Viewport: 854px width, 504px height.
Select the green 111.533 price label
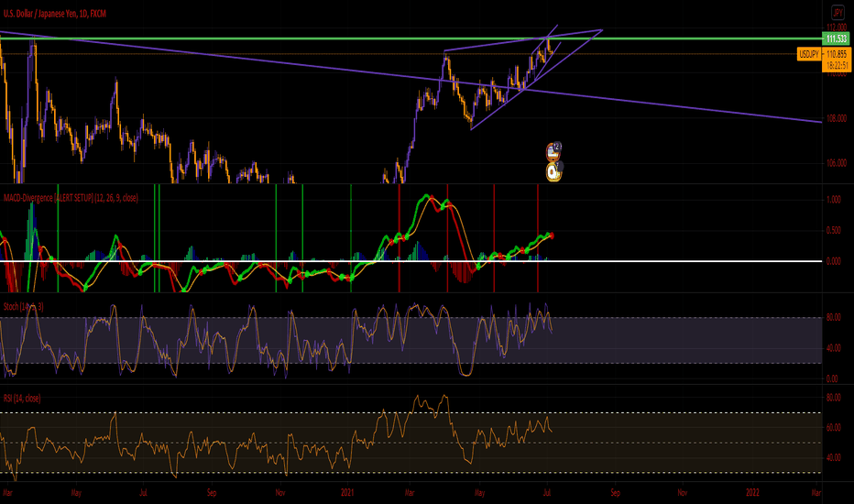[836, 38]
